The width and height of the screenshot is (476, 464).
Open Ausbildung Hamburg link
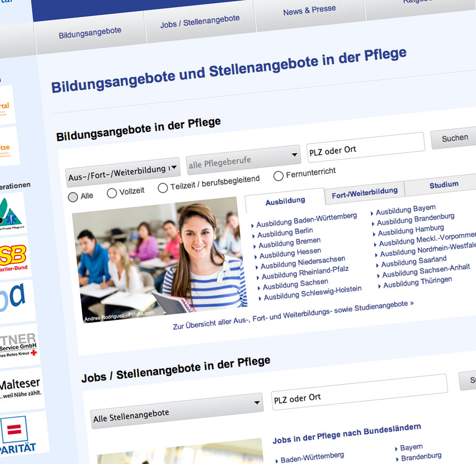[411, 230]
